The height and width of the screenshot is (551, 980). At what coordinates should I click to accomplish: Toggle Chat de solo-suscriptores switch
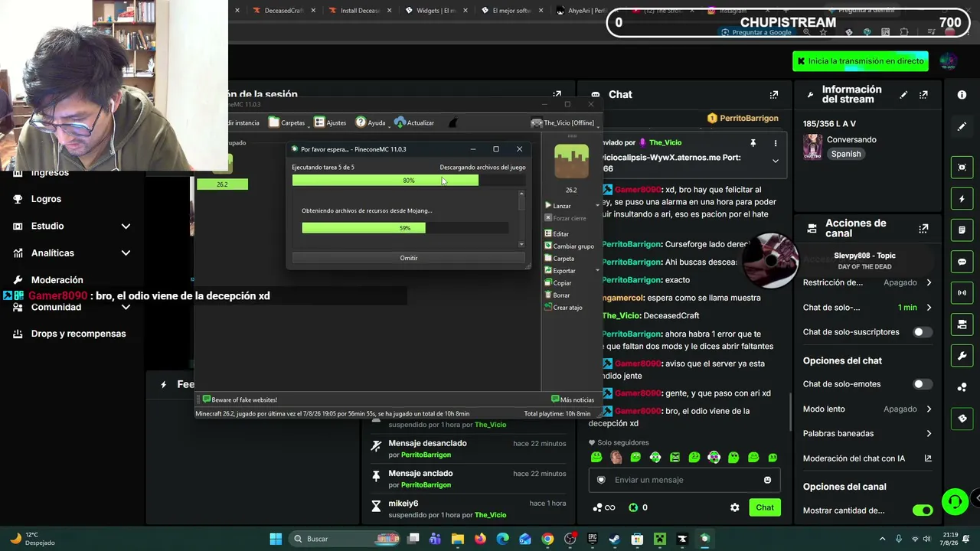click(923, 332)
